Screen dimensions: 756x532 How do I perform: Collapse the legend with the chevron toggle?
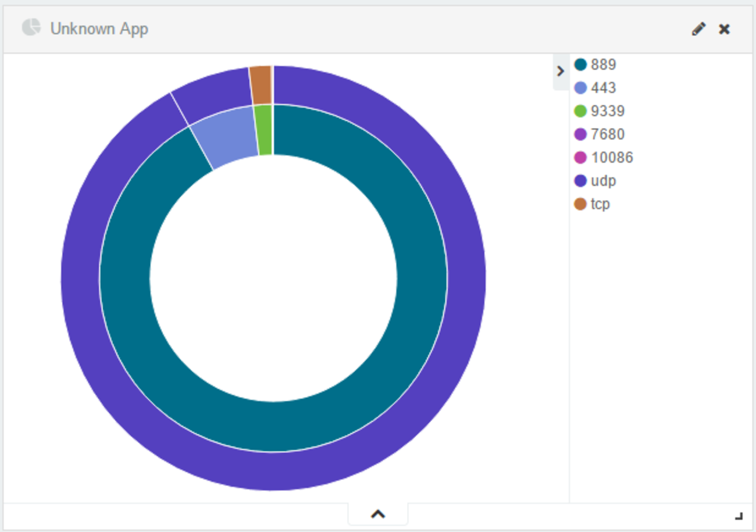coord(561,72)
